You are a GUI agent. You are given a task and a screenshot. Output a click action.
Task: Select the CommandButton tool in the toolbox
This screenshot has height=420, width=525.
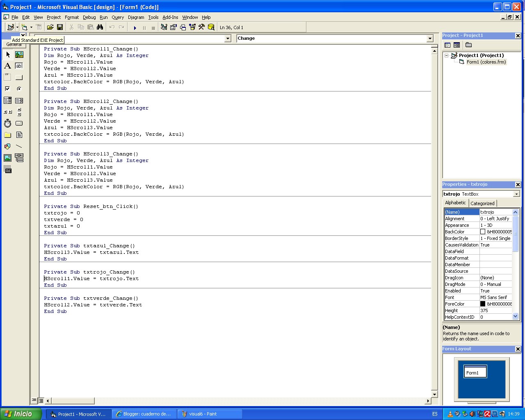pos(19,77)
